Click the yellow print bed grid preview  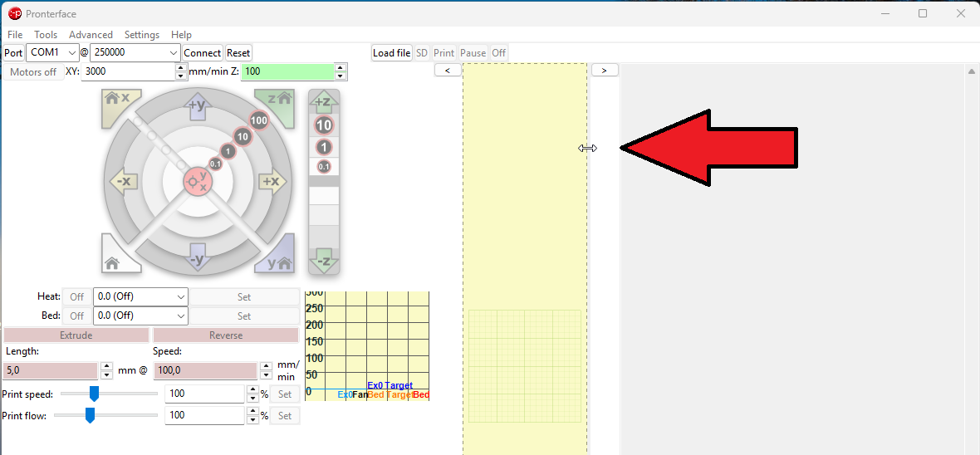[525, 366]
